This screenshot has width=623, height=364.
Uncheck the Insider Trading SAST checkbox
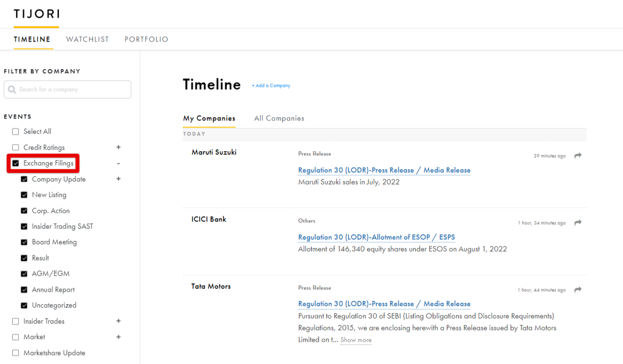24,227
